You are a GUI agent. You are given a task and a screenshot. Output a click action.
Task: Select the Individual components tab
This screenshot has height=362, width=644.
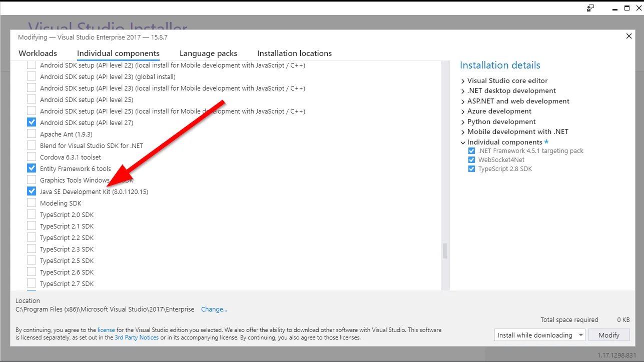(118, 53)
